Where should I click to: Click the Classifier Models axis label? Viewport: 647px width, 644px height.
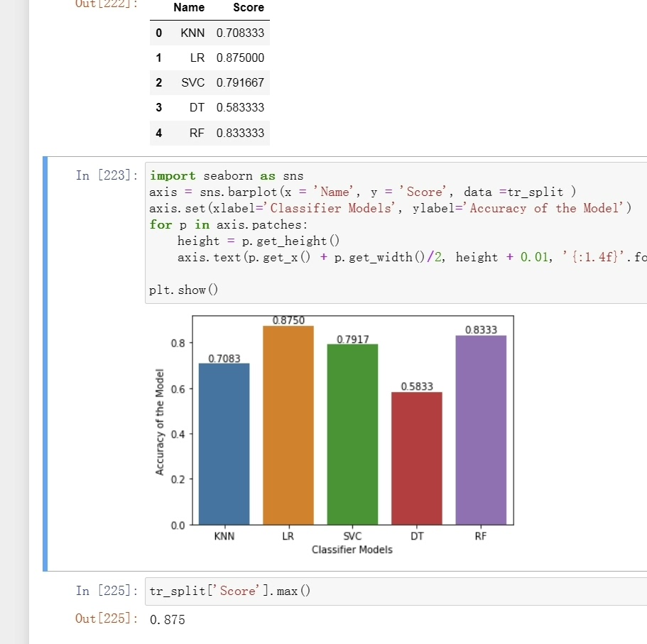pos(352,550)
